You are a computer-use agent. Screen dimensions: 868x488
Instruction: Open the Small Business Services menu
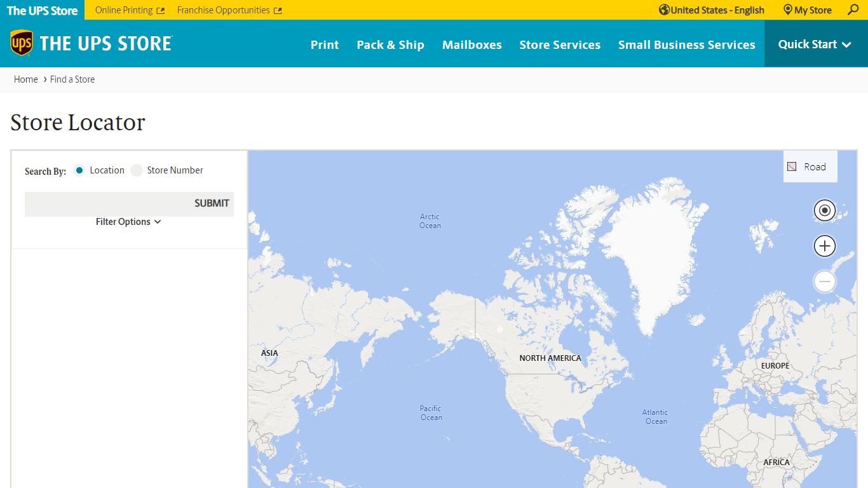687,44
